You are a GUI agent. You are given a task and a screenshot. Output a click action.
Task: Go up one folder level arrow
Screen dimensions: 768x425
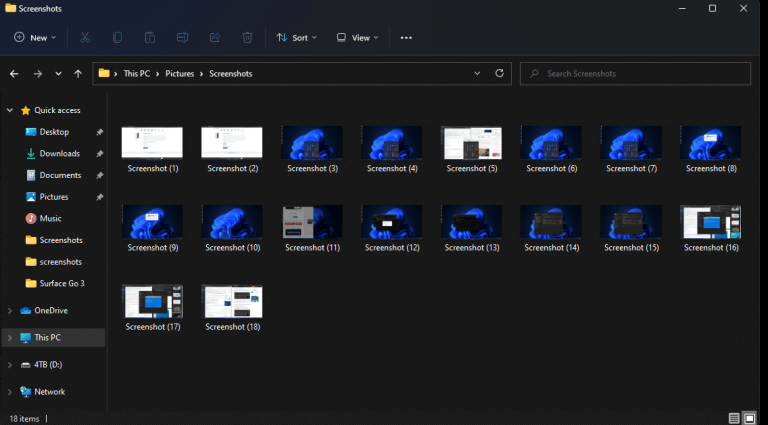[78, 74]
